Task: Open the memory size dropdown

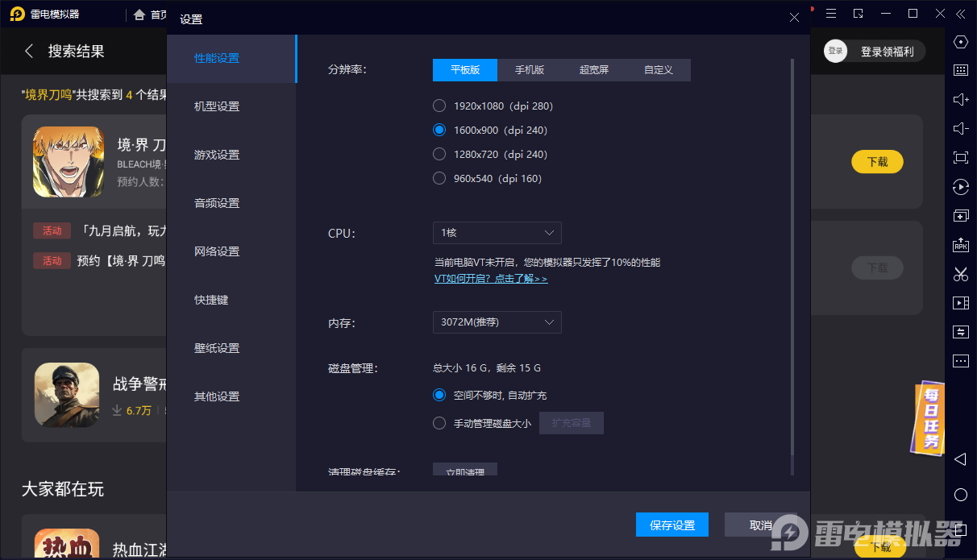Action: point(497,321)
